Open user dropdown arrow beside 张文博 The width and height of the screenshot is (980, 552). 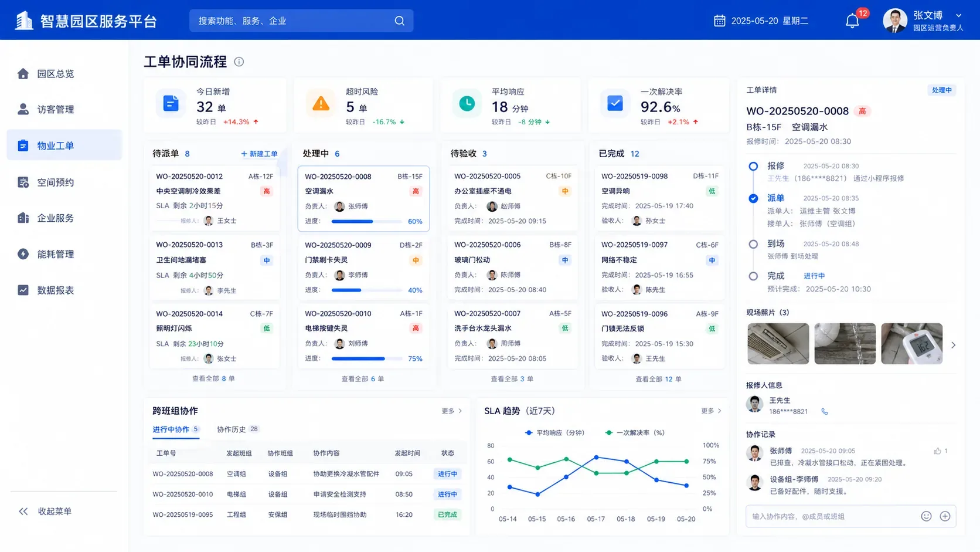(x=958, y=16)
